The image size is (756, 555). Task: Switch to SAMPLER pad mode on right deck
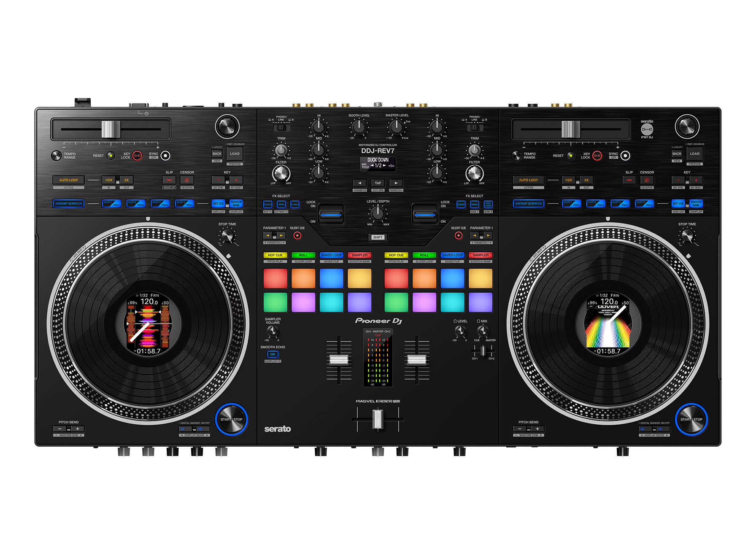481,255
